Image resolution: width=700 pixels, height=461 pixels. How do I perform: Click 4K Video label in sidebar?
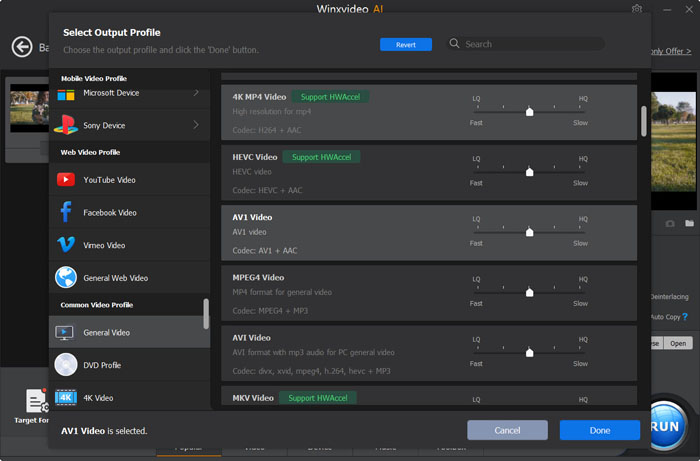pos(98,398)
